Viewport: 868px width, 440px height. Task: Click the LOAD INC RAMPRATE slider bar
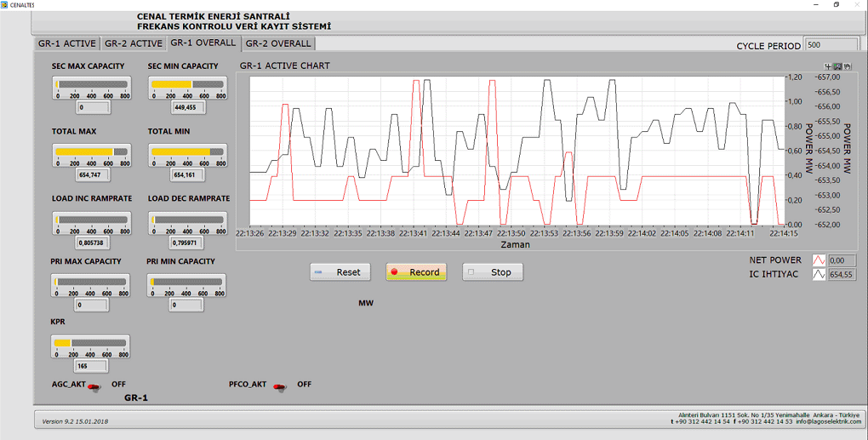pos(92,220)
